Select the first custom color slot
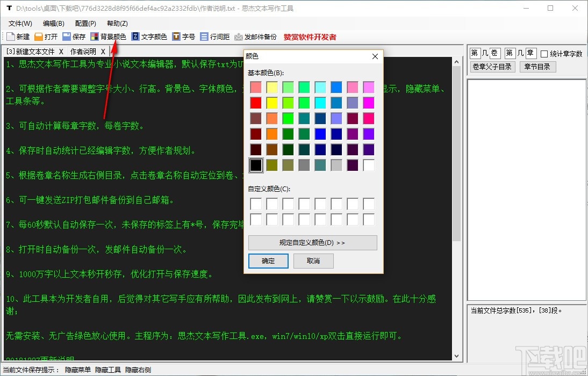 (x=256, y=204)
